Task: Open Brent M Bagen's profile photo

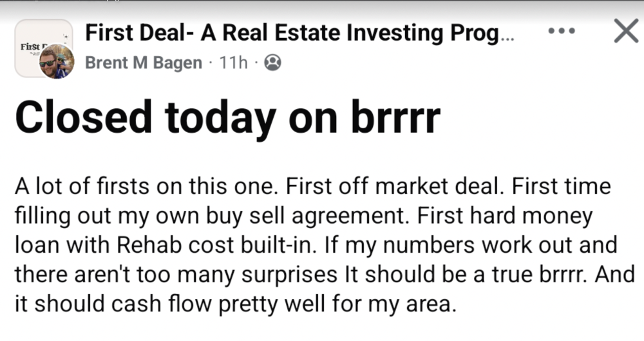Action: 57,63
